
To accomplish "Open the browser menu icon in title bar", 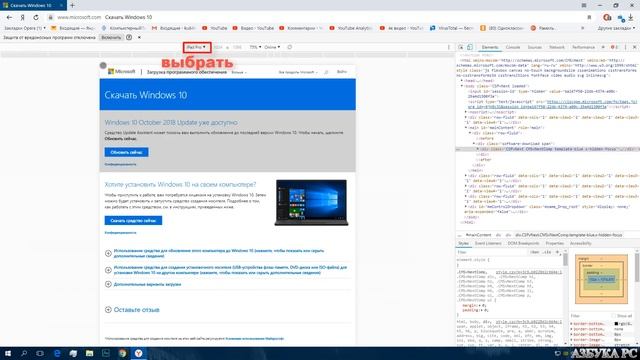I will click(x=584, y=5).
